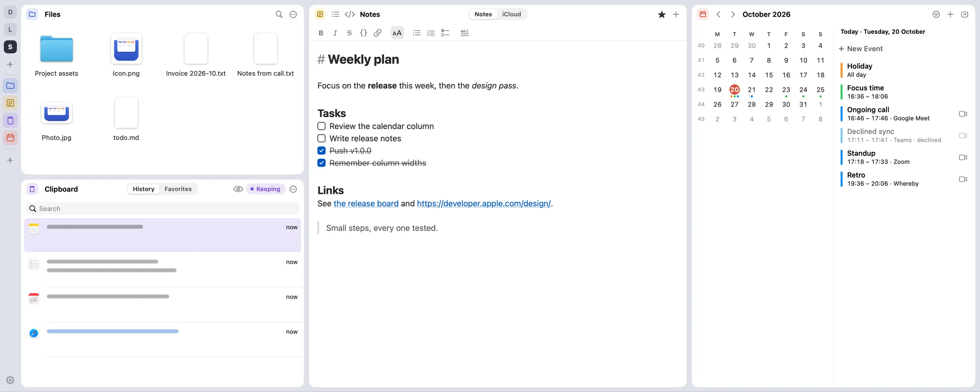Check the Review the calendar column task
Viewport: 980px width, 392px height.
322,126
